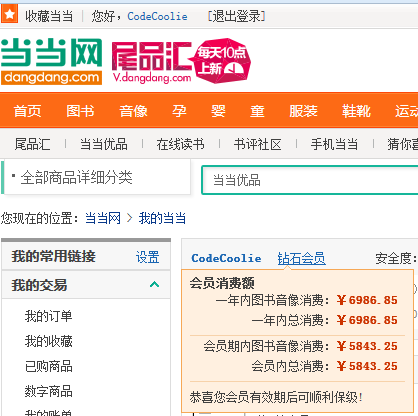
Task: Click 我的常用链接 panel header
Action: coord(54,256)
